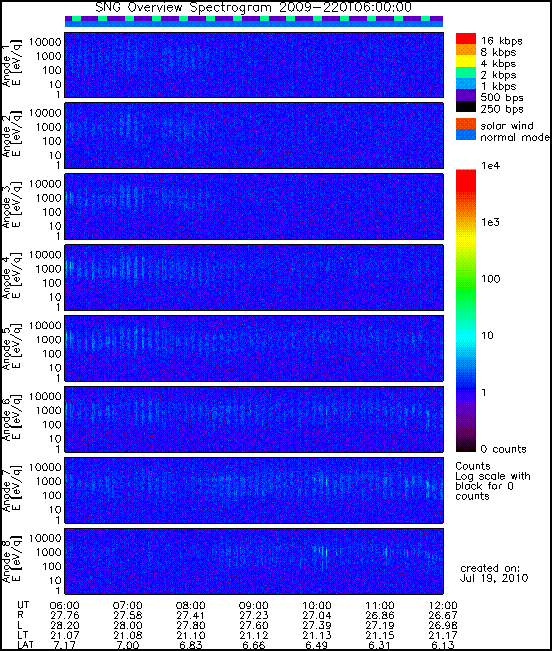Click the UT row header label
The height and width of the screenshot is (651, 552).
coord(23,605)
